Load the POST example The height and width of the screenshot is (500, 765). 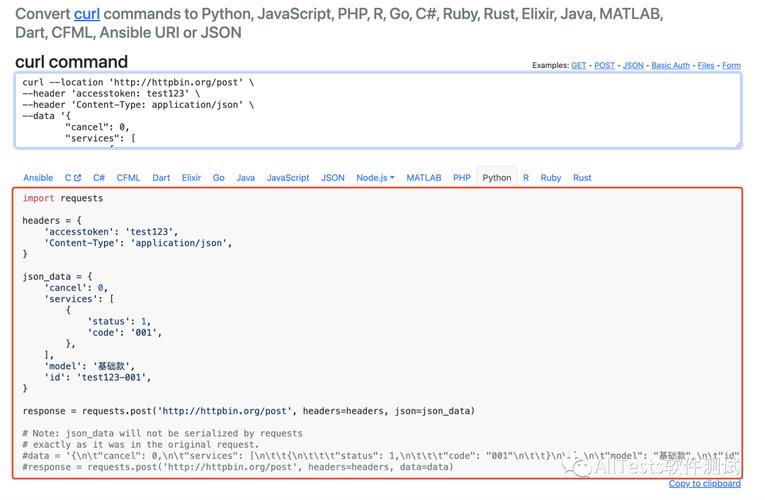tap(604, 66)
